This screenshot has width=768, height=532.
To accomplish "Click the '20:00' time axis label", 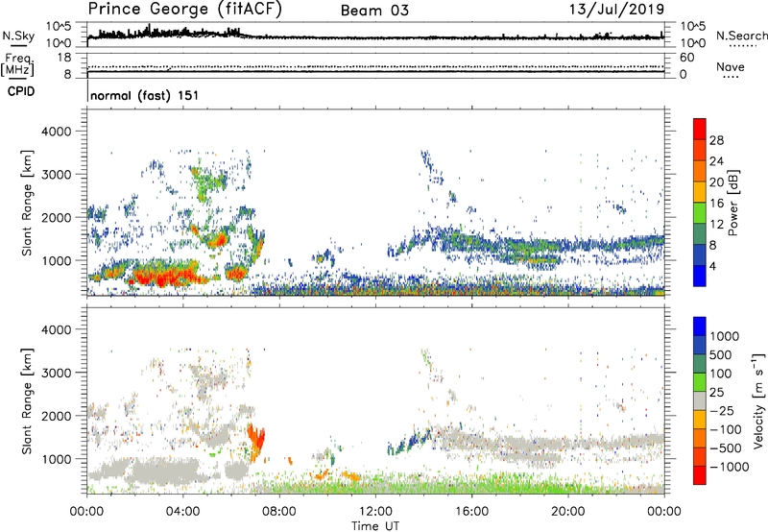I will (x=567, y=512).
